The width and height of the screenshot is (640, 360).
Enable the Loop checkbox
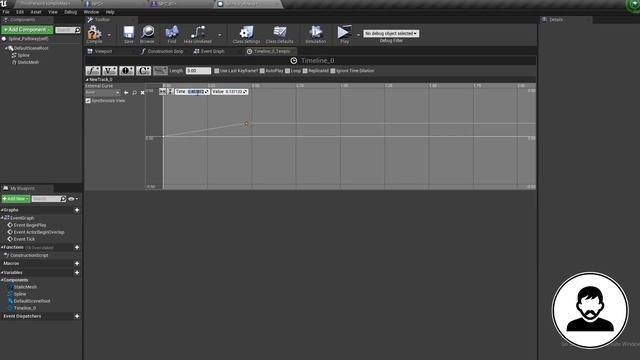(287, 71)
